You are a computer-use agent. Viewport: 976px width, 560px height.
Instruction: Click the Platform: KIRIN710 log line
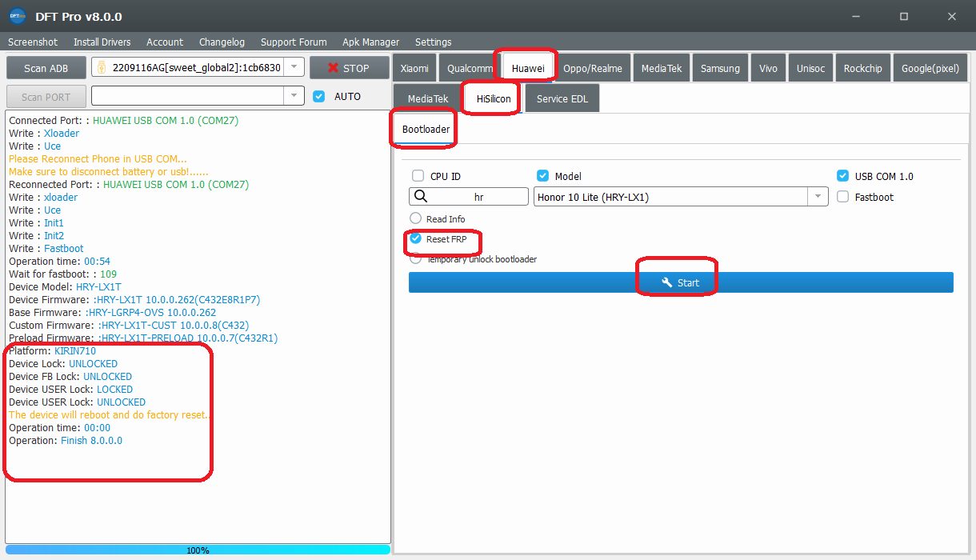tap(52, 350)
